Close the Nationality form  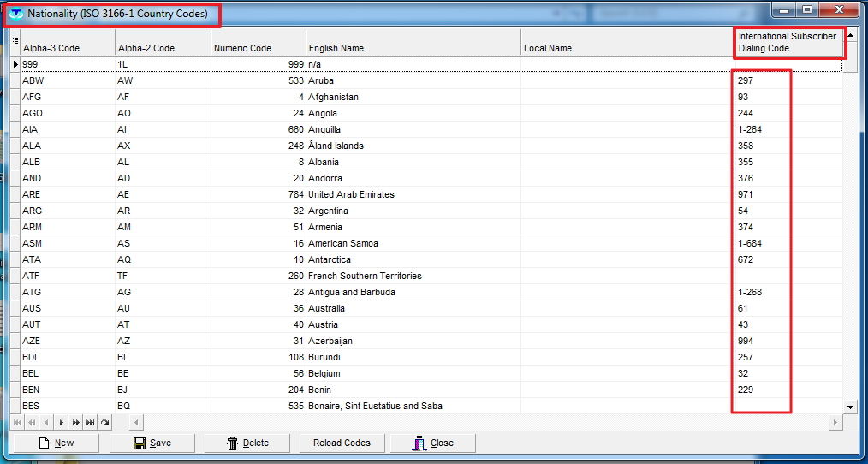(433, 443)
